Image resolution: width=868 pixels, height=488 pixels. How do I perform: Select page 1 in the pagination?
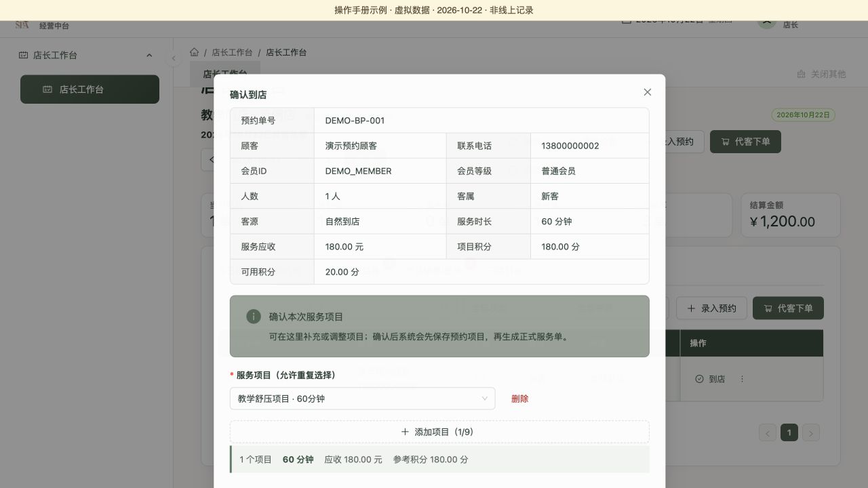click(x=789, y=432)
